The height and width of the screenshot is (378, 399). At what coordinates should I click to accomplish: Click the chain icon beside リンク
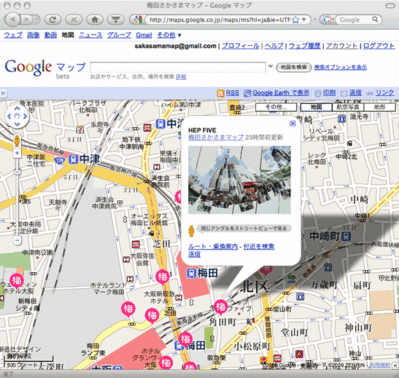(370, 93)
